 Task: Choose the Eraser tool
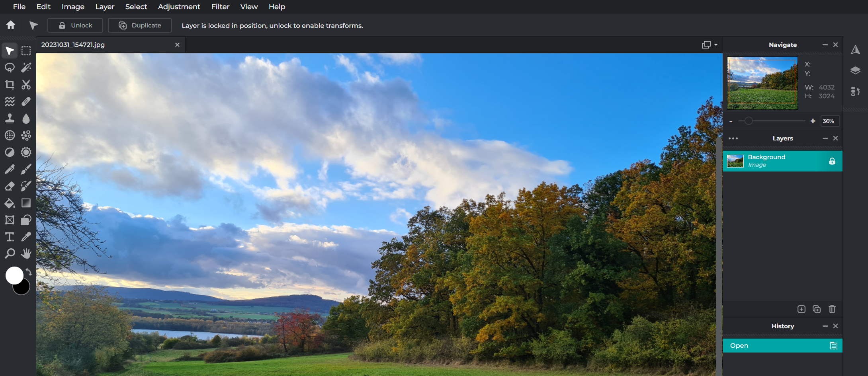pyautogui.click(x=10, y=186)
